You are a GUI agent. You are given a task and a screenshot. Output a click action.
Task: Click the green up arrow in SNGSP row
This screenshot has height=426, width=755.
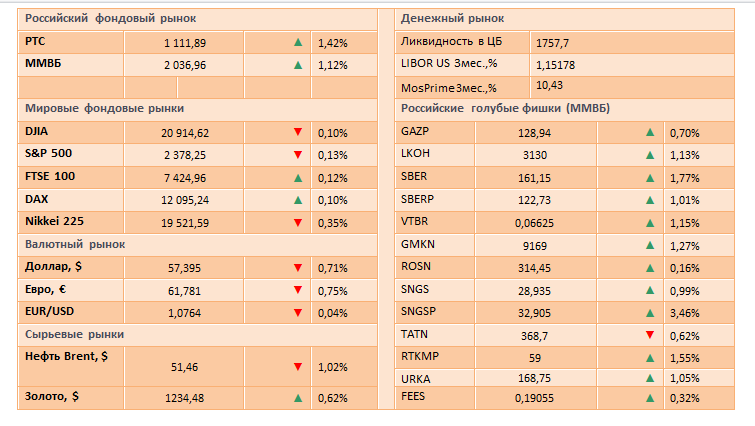[650, 312]
